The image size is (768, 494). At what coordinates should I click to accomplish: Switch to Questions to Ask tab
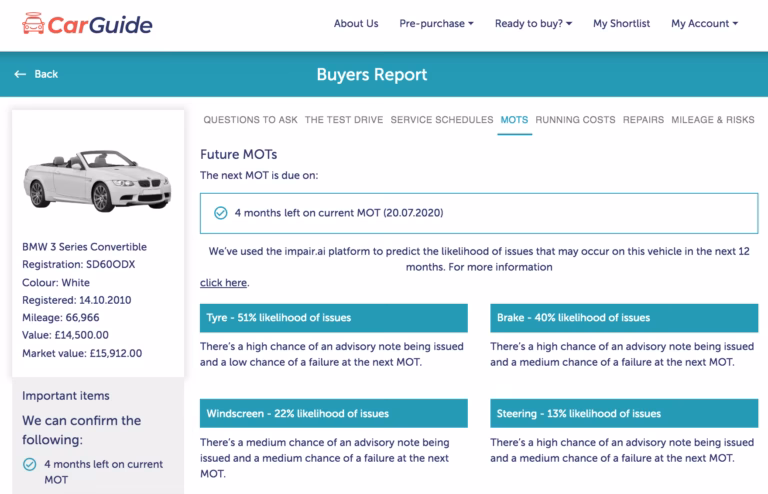click(250, 120)
